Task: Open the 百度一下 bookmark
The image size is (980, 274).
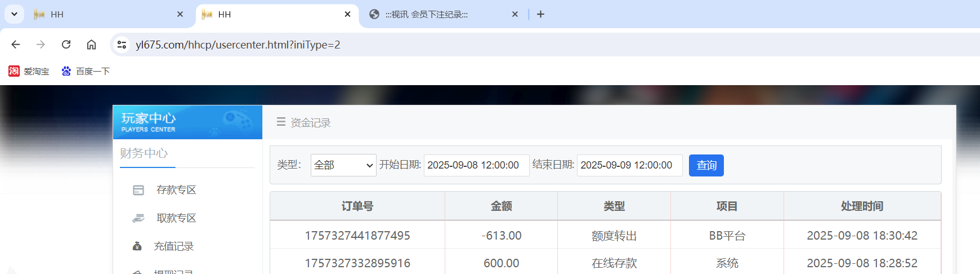Action: 86,71
